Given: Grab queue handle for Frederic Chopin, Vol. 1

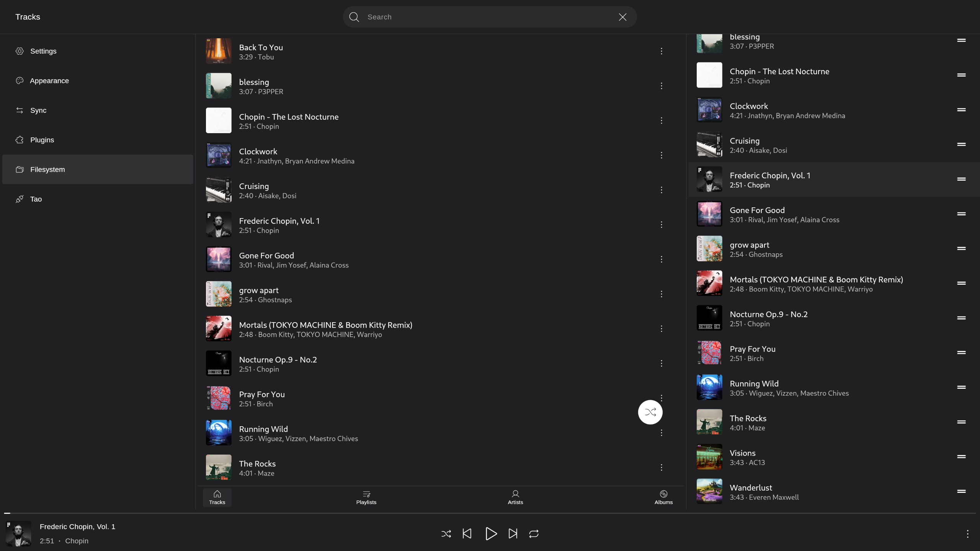Looking at the screenshot, I should tap(961, 179).
